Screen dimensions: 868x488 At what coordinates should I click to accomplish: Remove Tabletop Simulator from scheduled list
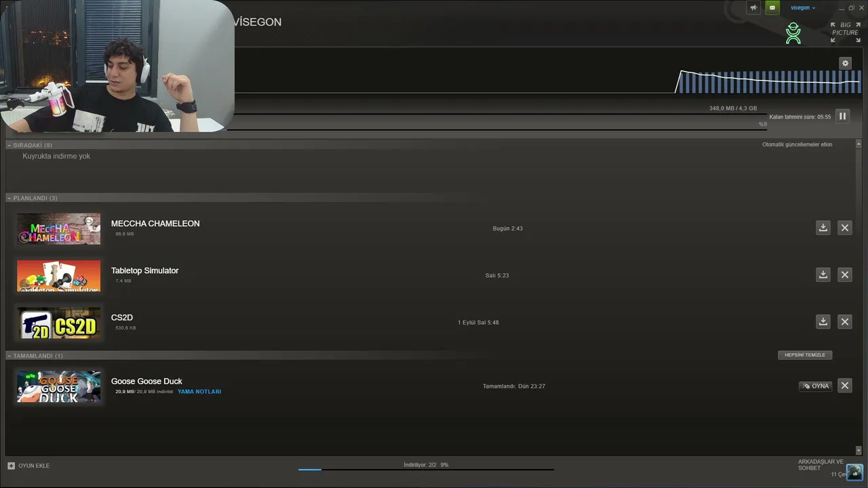click(844, 274)
